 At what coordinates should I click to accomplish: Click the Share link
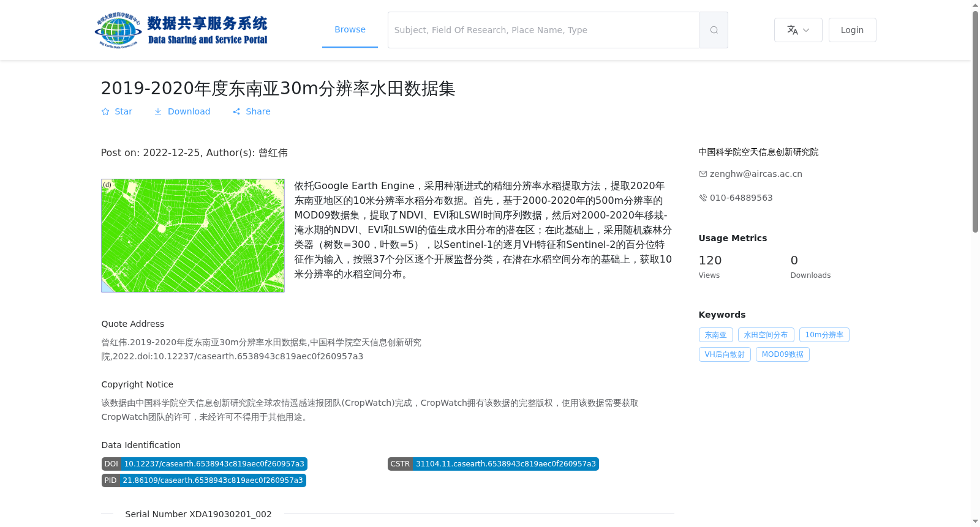click(252, 111)
